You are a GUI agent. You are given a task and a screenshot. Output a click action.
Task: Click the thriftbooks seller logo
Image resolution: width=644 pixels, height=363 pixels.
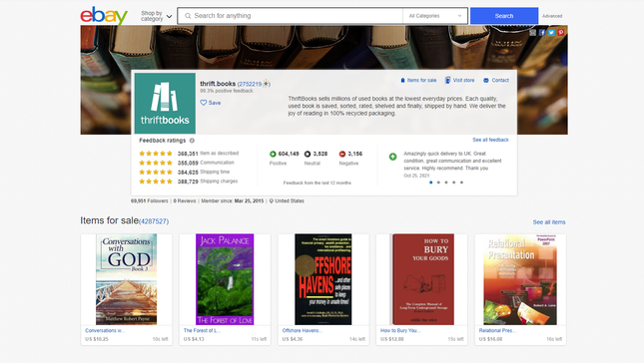click(165, 104)
